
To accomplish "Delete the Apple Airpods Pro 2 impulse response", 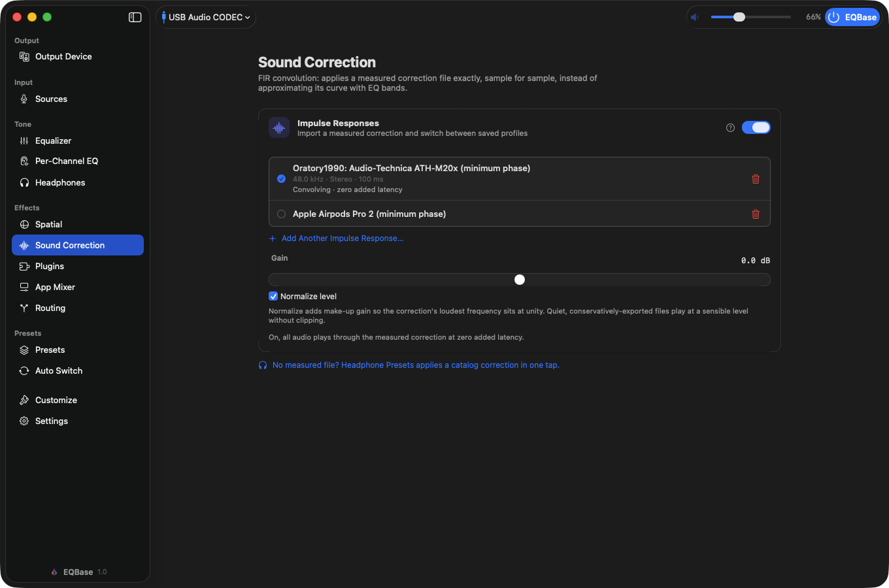I will click(x=756, y=214).
